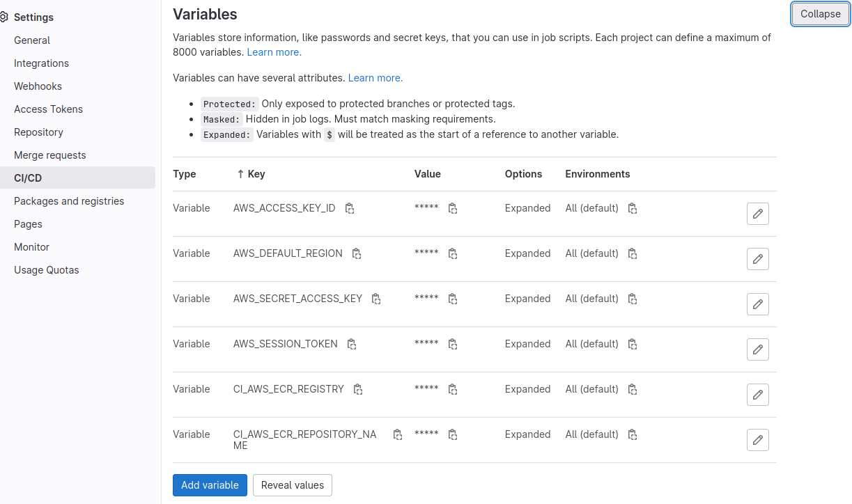Open Webhooks settings page

click(x=38, y=86)
